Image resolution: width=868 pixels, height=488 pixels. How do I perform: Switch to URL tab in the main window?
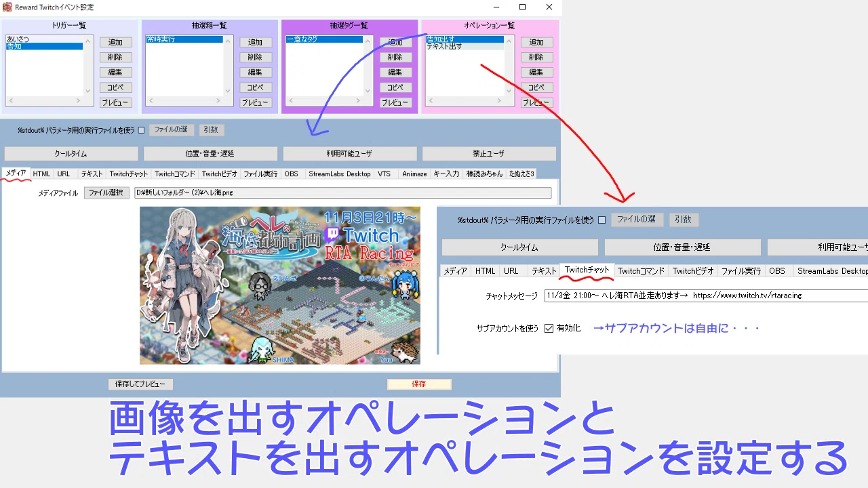64,174
